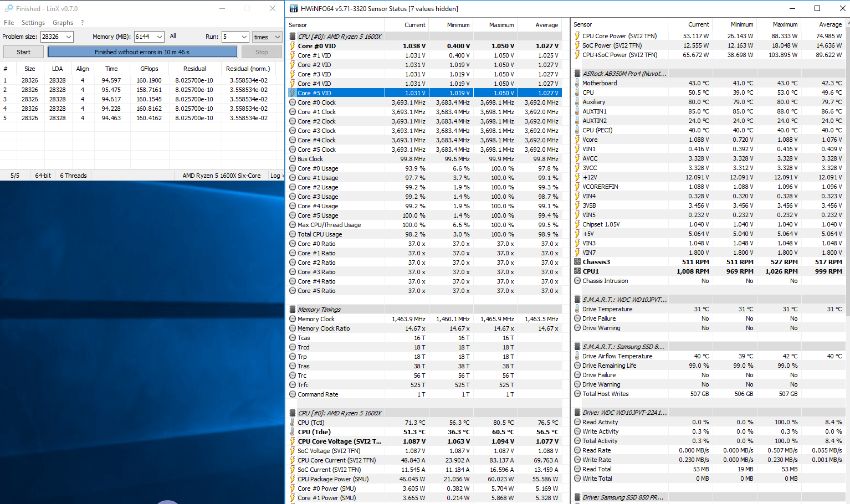850x504 pixels.
Task: Click the fan icon beside Chassis3
Action: coord(577,262)
